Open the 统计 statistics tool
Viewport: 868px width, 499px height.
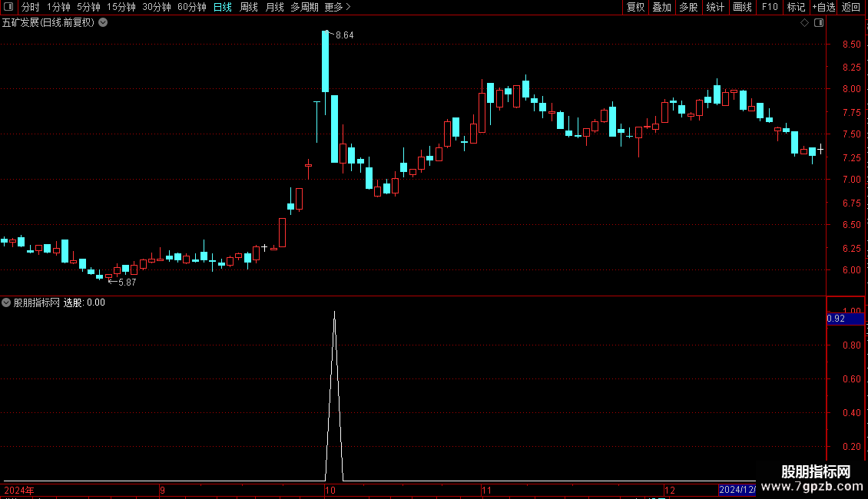pyautogui.click(x=715, y=7)
